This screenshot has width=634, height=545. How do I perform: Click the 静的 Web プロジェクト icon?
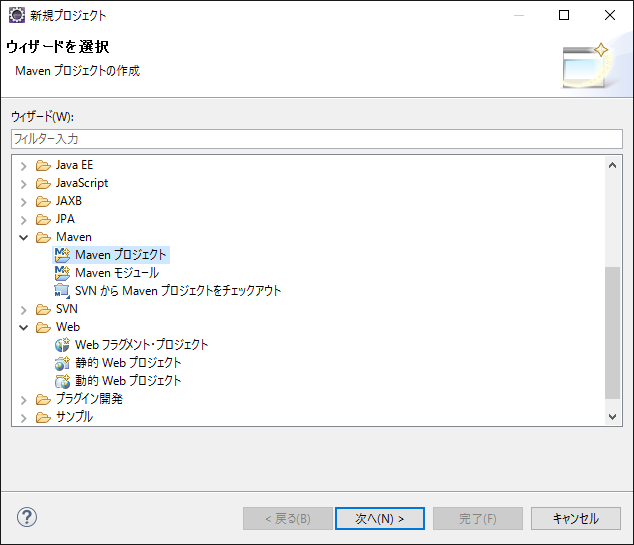click(62, 363)
